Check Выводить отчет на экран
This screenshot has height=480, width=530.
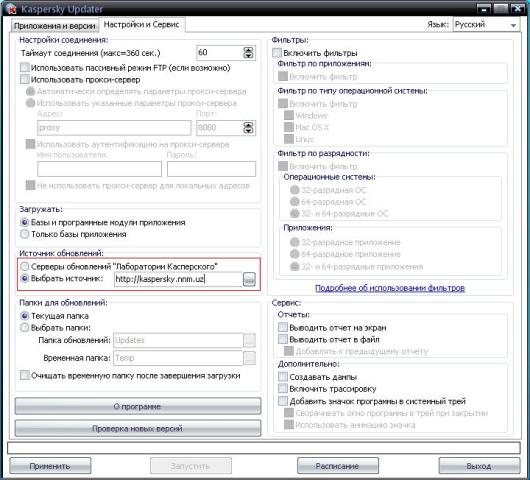pos(283,328)
